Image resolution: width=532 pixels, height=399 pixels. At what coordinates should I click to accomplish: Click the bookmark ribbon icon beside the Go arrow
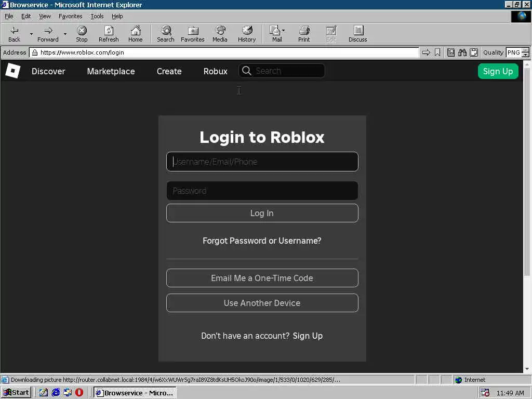click(x=437, y=52)
